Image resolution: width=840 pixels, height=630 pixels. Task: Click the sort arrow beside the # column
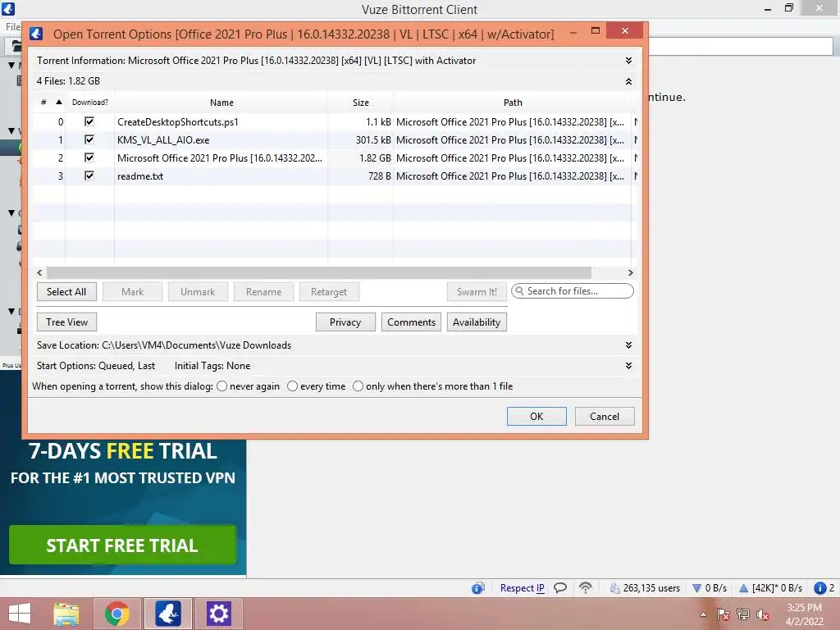click(59, 102)
